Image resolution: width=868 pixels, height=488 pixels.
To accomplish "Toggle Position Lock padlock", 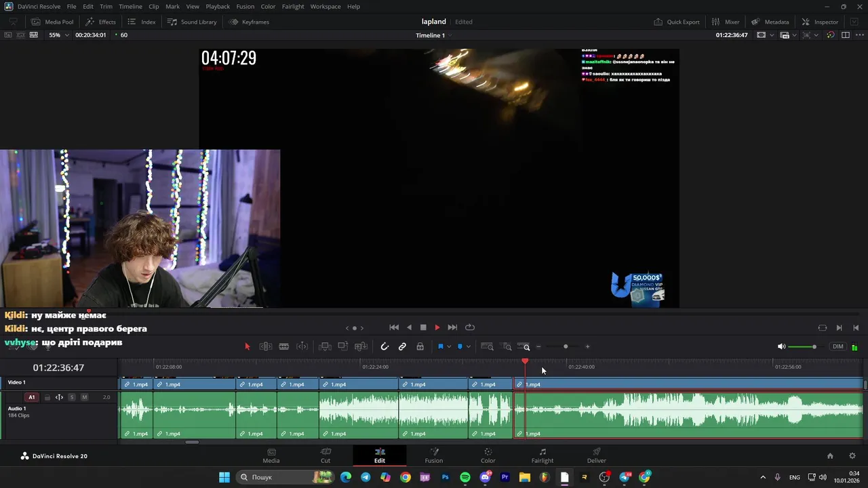I will click(420, 346).
